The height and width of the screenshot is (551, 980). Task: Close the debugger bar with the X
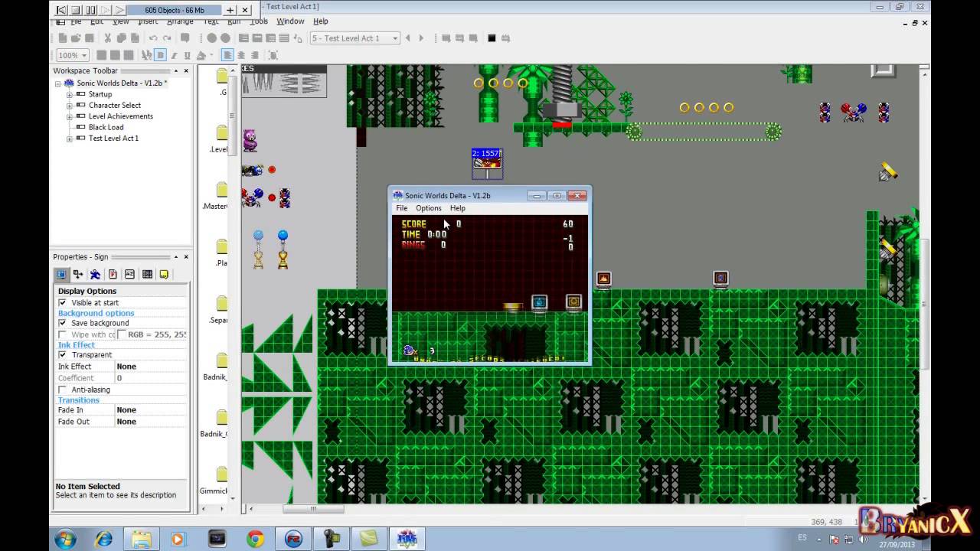coord(245,10)
